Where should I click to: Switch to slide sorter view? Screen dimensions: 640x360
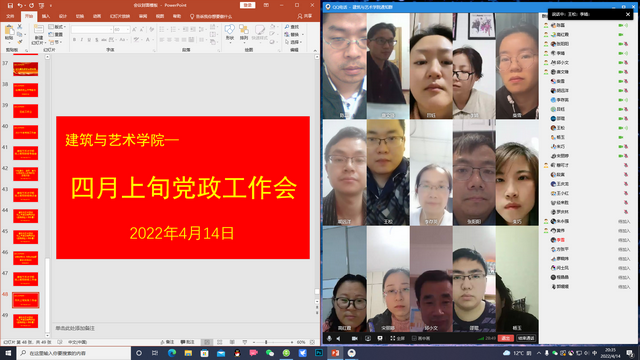click(x=220, y=342)
